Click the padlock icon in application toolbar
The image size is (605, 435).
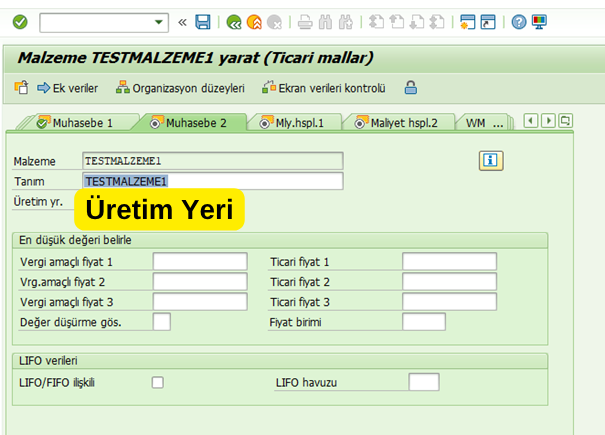point(410,88)
